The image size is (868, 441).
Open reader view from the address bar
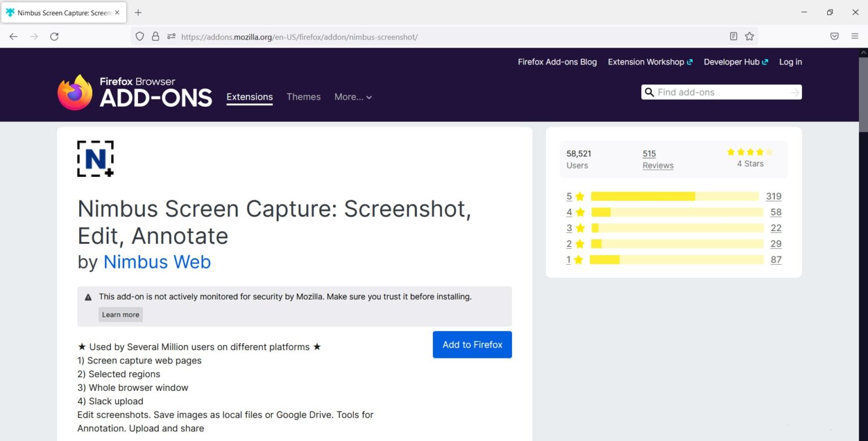pyautogui.click(x=734, y=36)
